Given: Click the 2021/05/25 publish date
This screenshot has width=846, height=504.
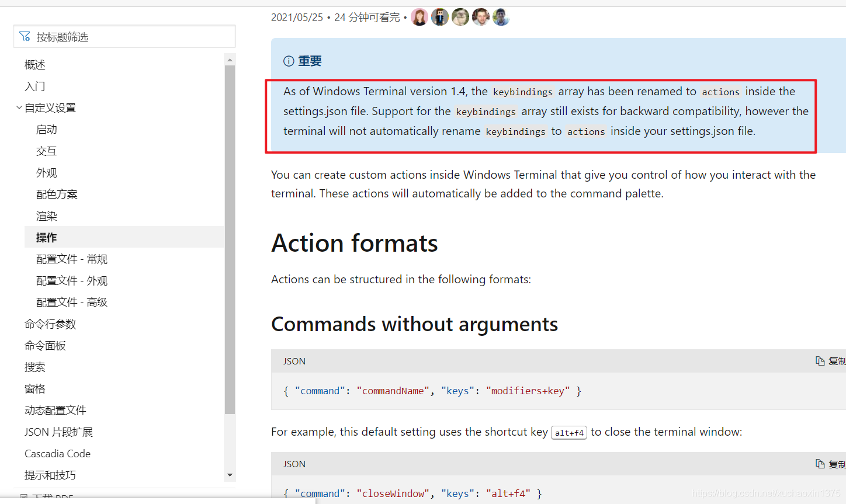Looking at the screenshot, I should point(297,18).
